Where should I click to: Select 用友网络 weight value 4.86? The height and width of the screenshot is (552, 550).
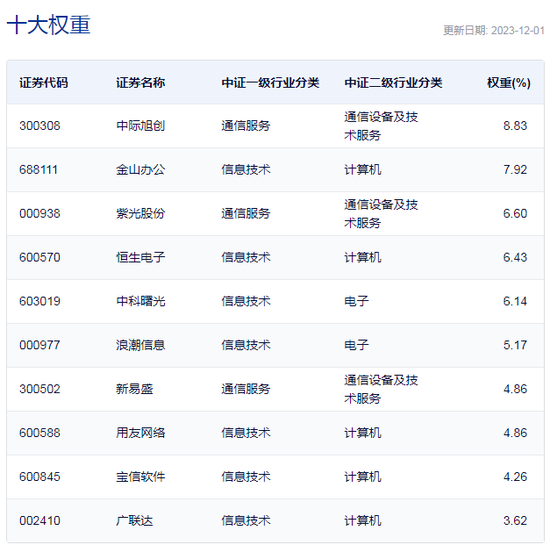[515, 433]
